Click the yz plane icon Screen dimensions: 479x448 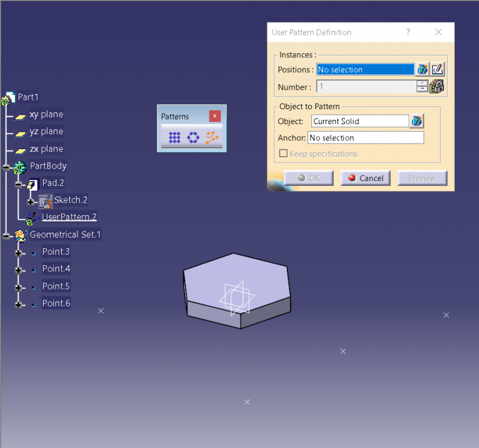[x=20, y=134]
